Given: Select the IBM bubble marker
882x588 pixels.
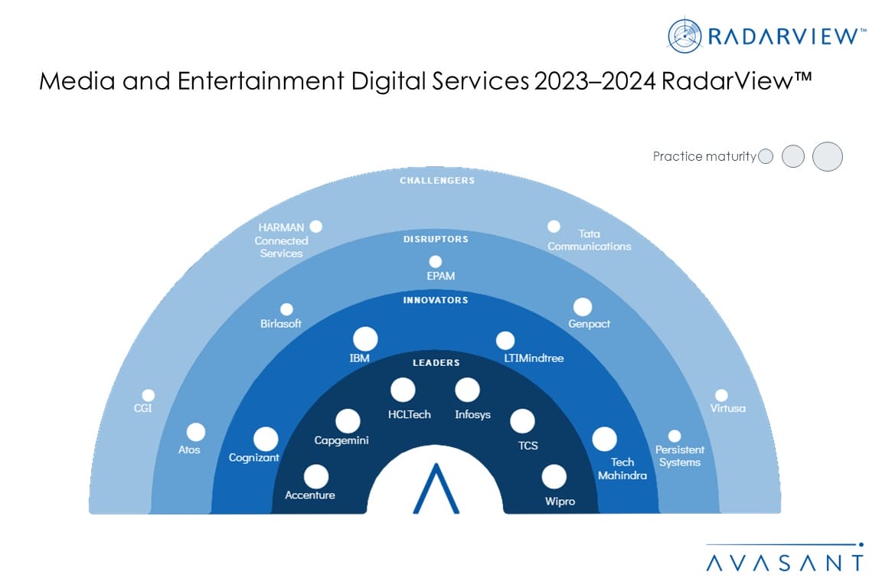Looking at the screenshot, I should [365, 338].
